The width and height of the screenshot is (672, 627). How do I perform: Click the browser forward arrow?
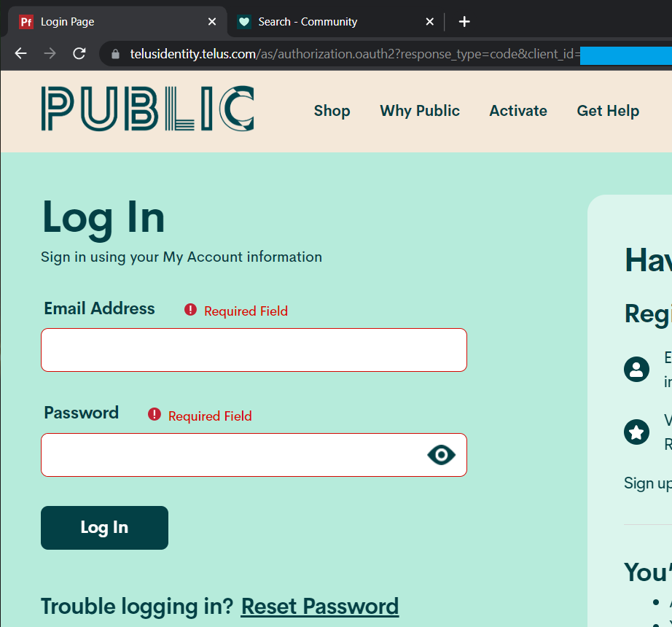[50, 53]
